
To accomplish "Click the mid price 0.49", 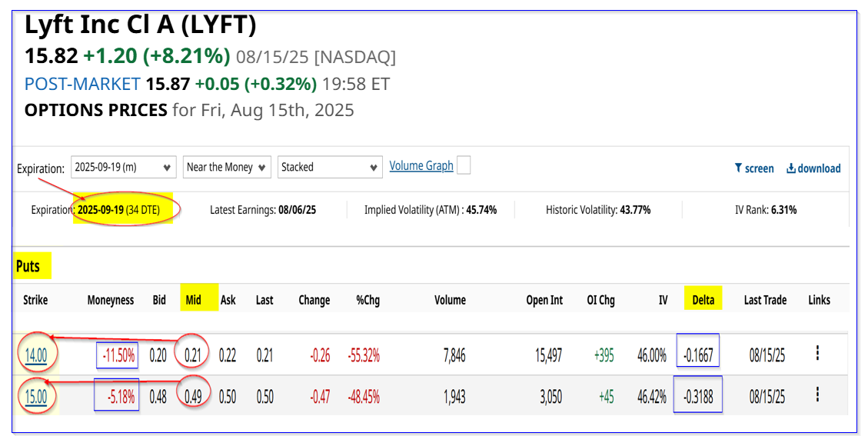I will click(193, 397).
